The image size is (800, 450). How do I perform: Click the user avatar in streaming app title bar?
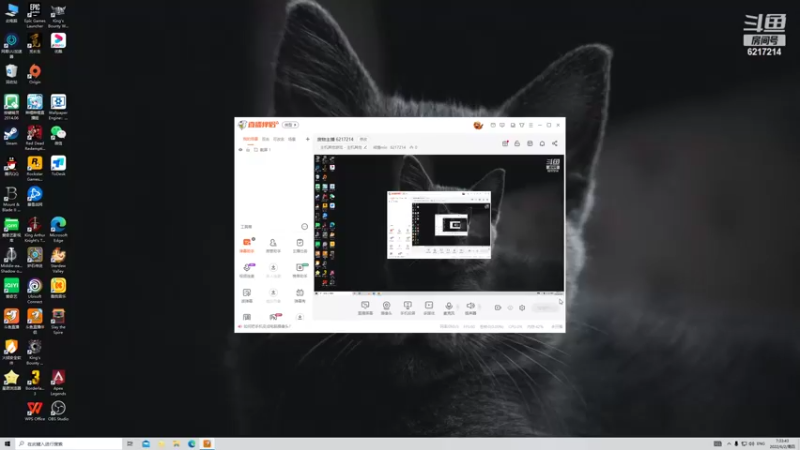(x=478, y=125)
